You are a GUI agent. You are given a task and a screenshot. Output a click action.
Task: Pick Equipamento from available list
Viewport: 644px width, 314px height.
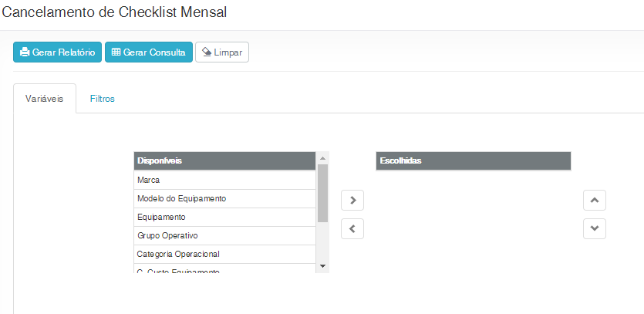[224, 217]
